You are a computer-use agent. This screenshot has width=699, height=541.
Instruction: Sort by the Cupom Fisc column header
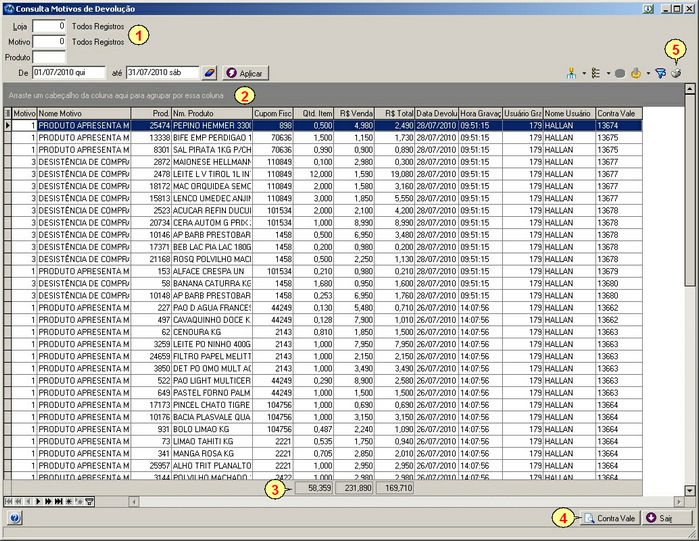coord(273,114)
